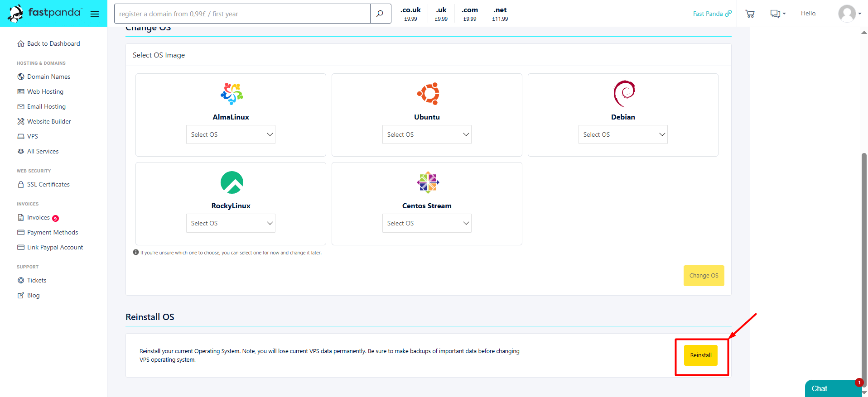Viewport: 868px width, 397px height.
Task: Expand the Ubuntu Select OS dropdown
Action: (x=427, y=134)
